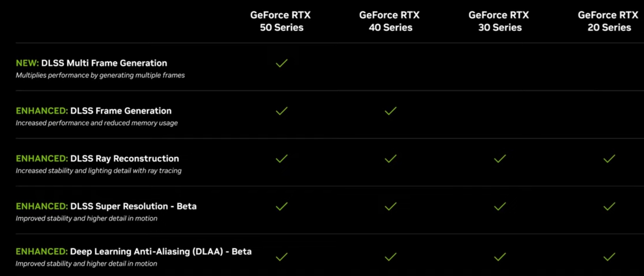This screenshot has width=644, height=276.
Task: Click the DLAA checkmark under RTX 30 Series
Action: [x=500, y=257]
